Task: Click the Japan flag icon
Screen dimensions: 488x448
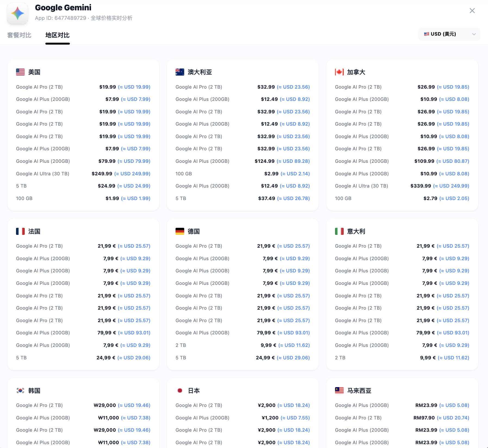Action: point(180,391)
